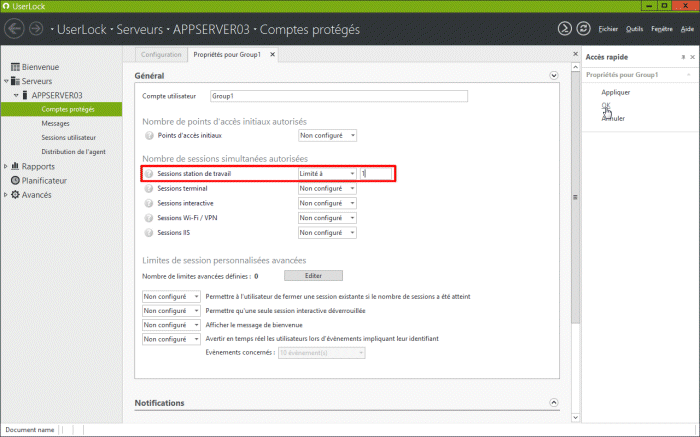This screenshot has height=437, width=700.
Task: Expand the Avancés tree node arrow
Action: [6, 195]
